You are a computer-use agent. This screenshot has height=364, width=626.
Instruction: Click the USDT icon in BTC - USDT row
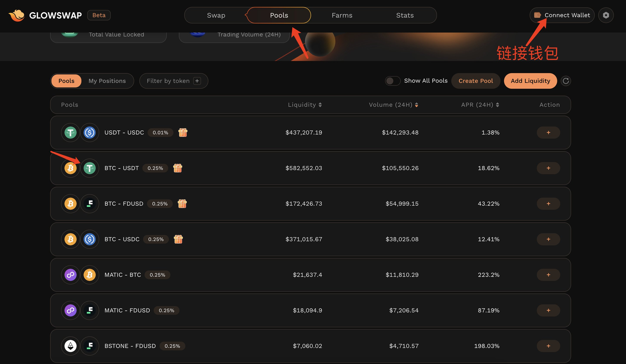[x=90, y=168]
